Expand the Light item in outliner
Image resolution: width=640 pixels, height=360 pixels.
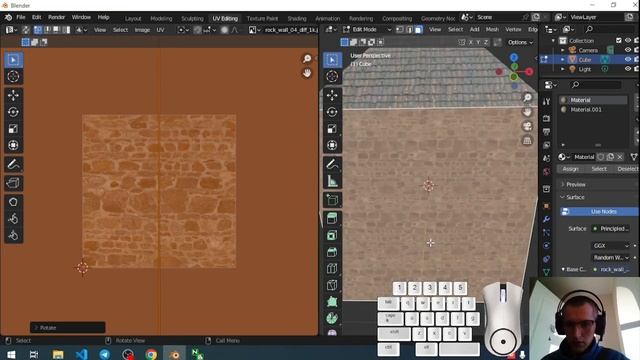(x=563, y=69)
